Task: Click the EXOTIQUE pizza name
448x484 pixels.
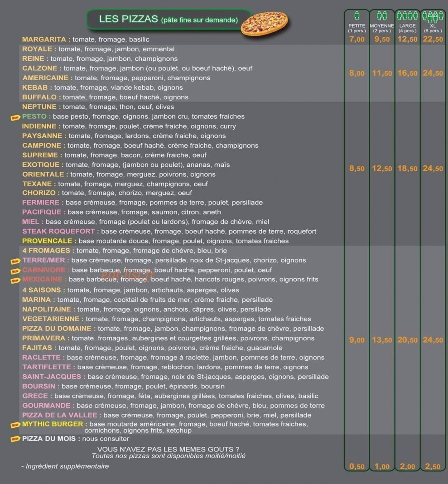Action: point(41,165)
